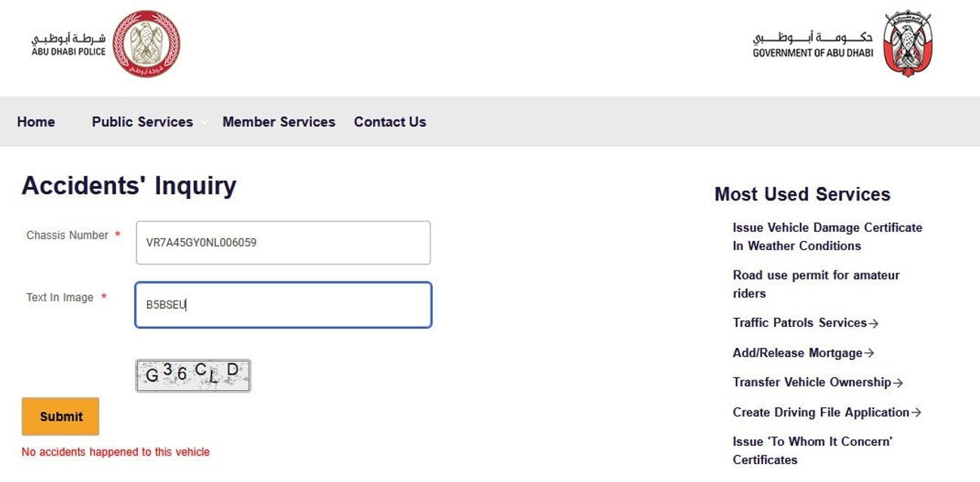This screenshot has width=980, height=482.
Task: Open Transfer Vehicle Ownership link
Action: pos(812,383)
